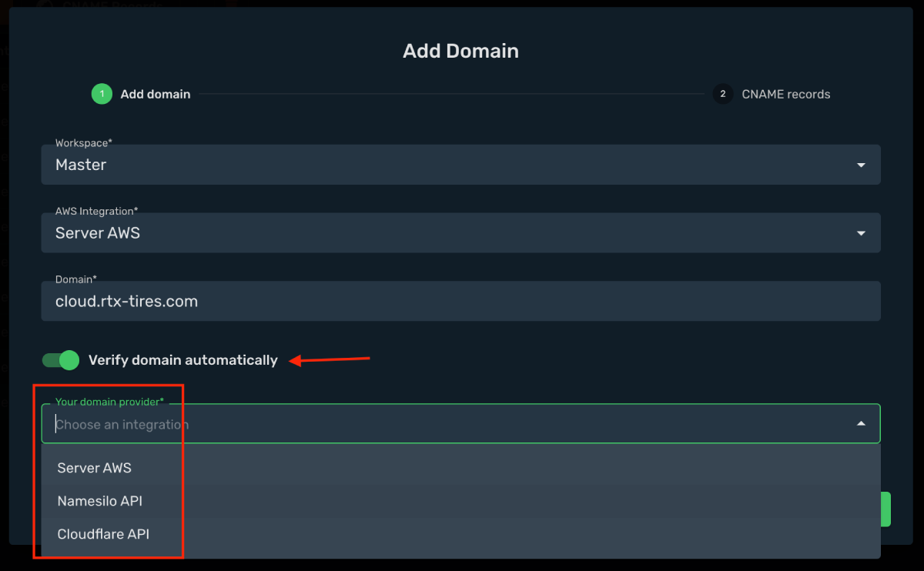Screen dimensions: 924x571
Task: Open the AWS Integration dropdown showing Server AWS
Action: 460,232
